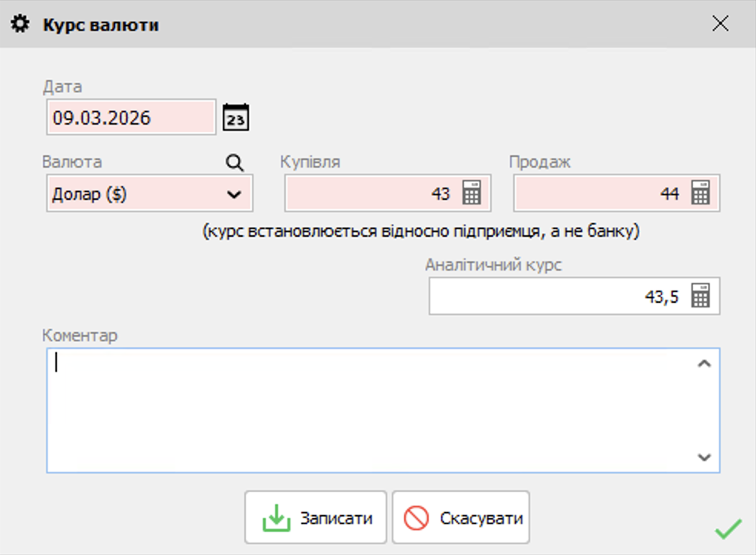This screenshot has height=555, width=756.
Task: Click the gear icon in the title bar
Action: pos(21,23)
